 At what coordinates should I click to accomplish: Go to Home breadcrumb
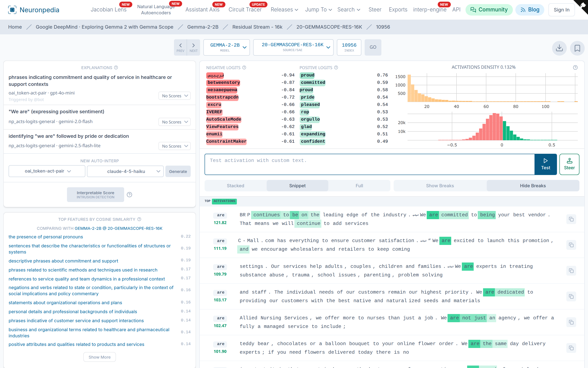point(15,27)
